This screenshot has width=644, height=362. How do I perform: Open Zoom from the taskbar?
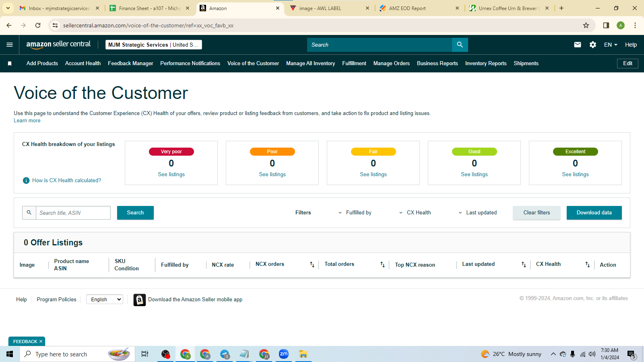tap(284, 354)
